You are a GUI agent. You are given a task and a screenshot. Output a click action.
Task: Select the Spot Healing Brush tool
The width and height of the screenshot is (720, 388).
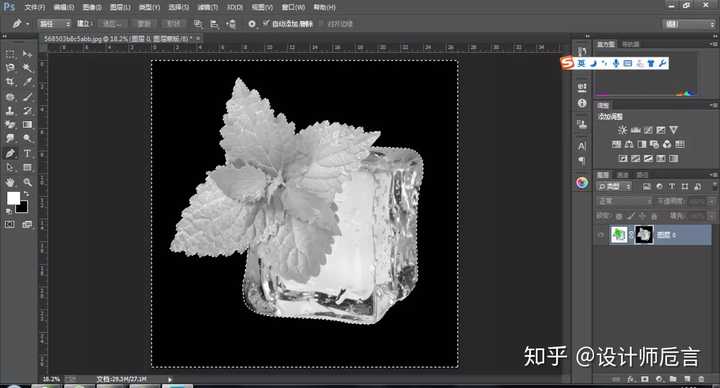(10, 97)
